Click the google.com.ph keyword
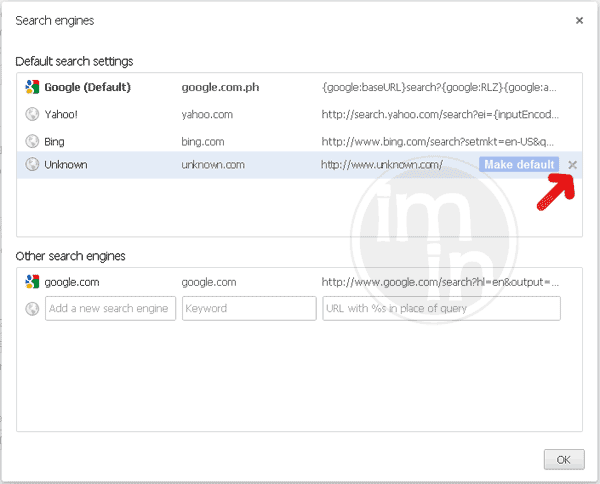This screenshot has width=600, height=484. (220, 88)
